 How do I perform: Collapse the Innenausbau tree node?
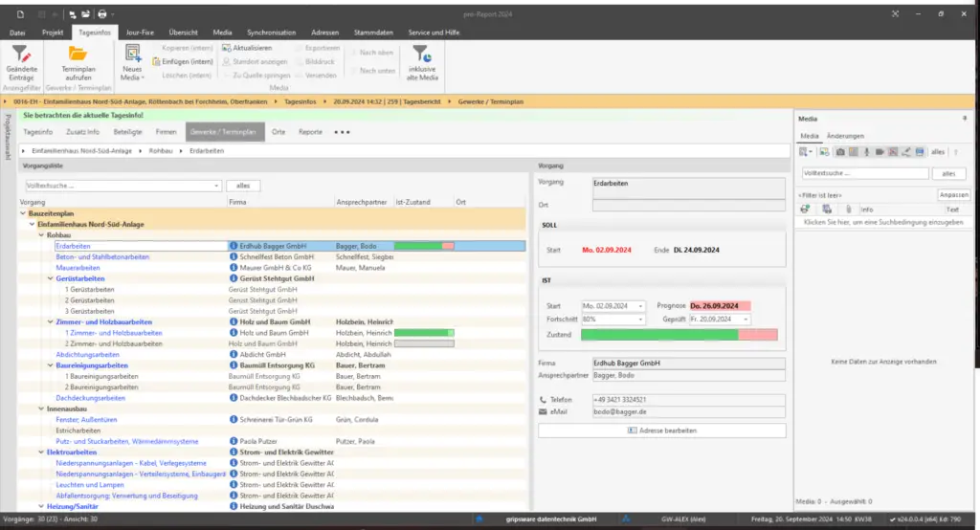tap(41, 409)
